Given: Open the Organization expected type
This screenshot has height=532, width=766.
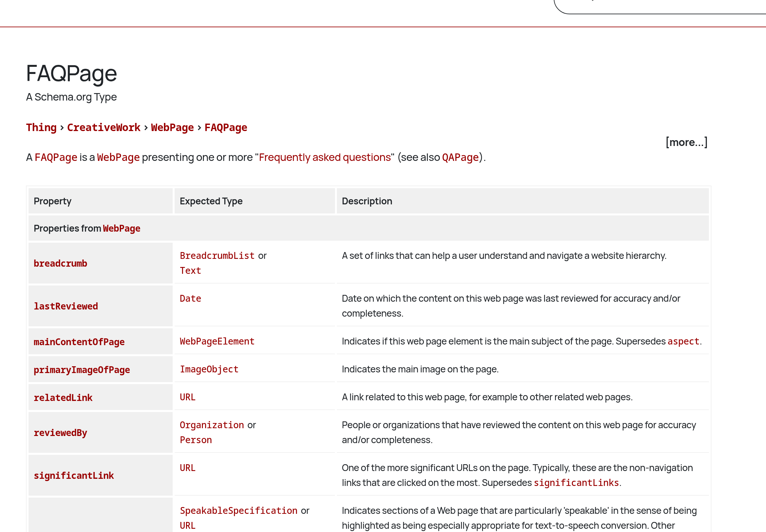Looking at the screenshot, I should click(212, 425).
